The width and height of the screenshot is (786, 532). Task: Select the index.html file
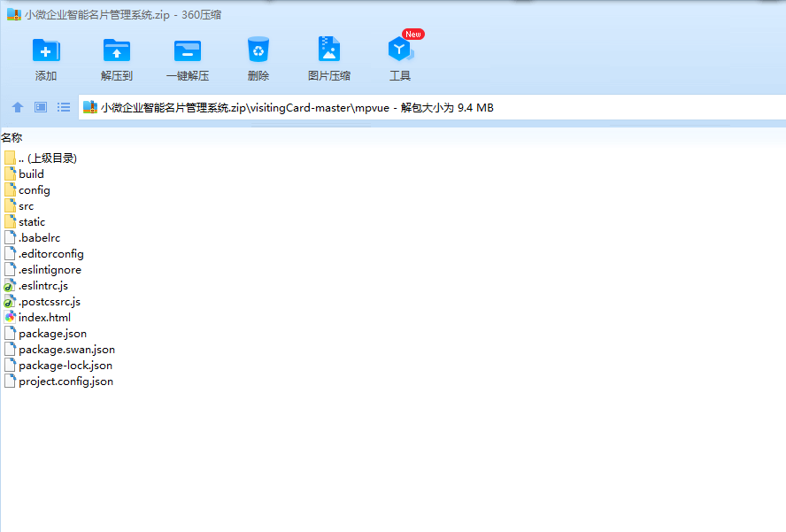pyautogui.click(x=37, y=318)
